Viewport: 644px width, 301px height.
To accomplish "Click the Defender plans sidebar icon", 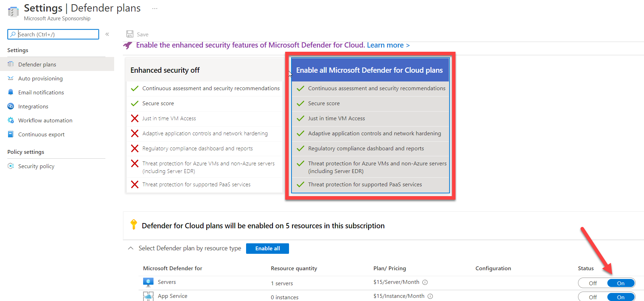I will [x=11, y=64].
